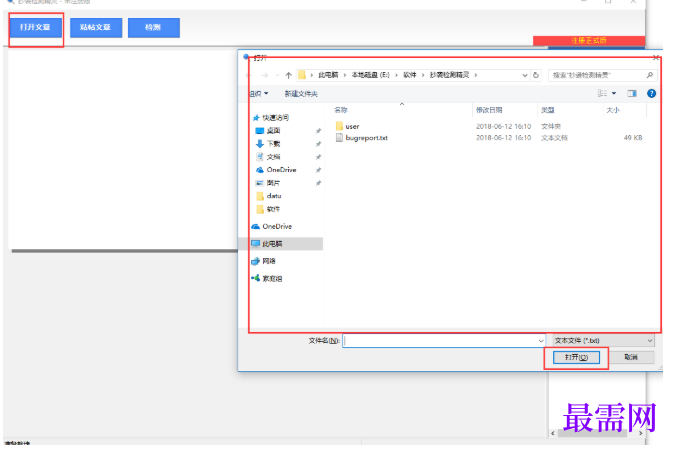Click the Open (O) dialog button
Viewport: 675px width, 449px height.
pyautogui.click(x=576, y=357)
